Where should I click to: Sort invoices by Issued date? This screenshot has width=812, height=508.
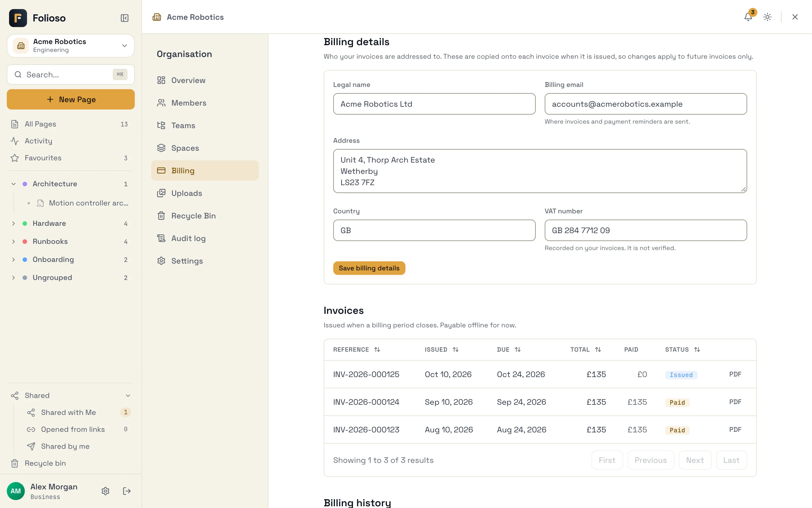(x=442, y=349)
